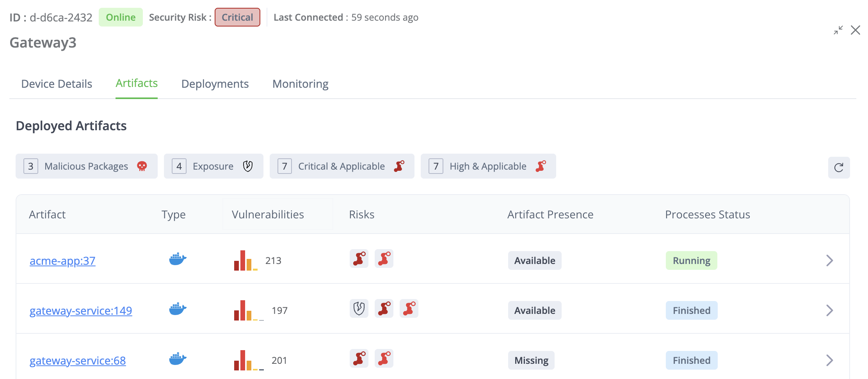Viewport: 868px width, 379px height.
Task: Expand the acme-app:37 row chevron
Action: 829,260
